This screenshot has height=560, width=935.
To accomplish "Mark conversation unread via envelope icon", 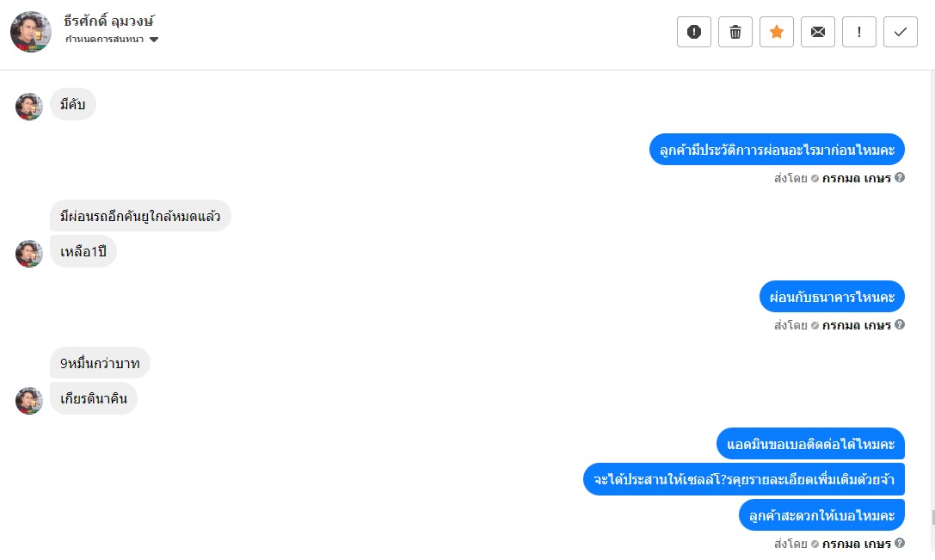I will click(818, 32).
